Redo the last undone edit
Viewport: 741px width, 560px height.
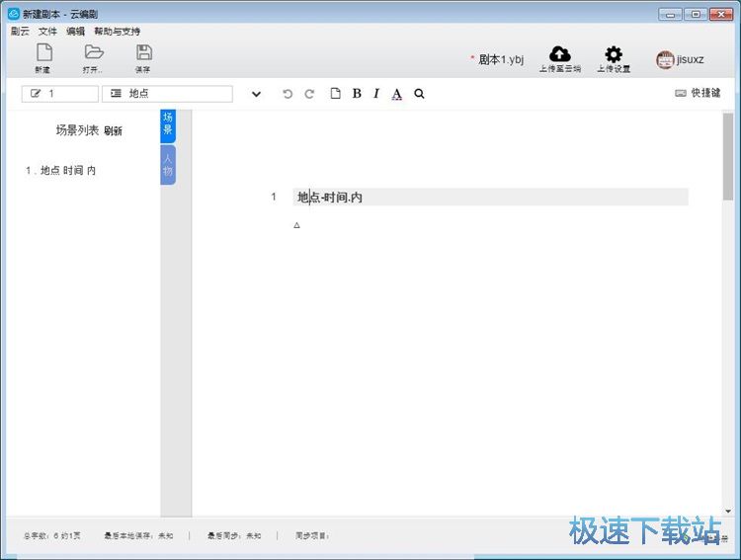click(309, 94)
